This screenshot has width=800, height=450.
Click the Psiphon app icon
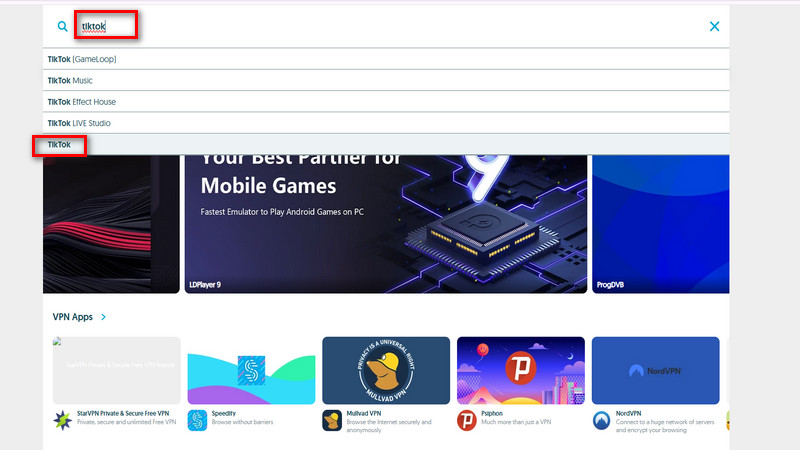point(467,420)
